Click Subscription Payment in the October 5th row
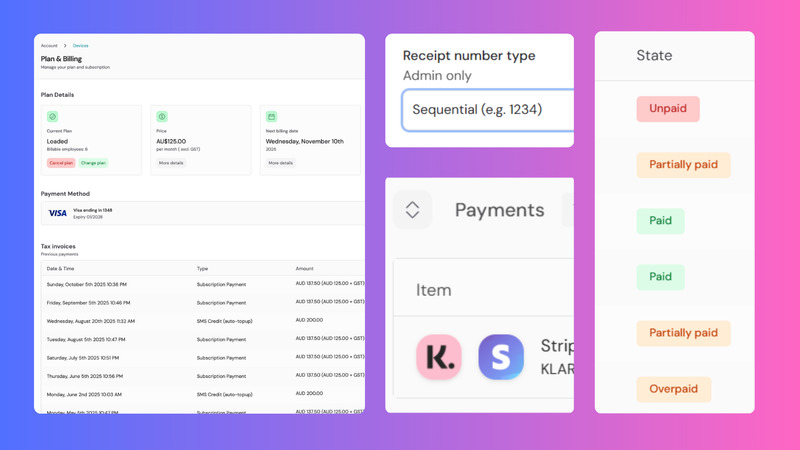The height and width of the screenshot is (450, 800). [221, 285]
